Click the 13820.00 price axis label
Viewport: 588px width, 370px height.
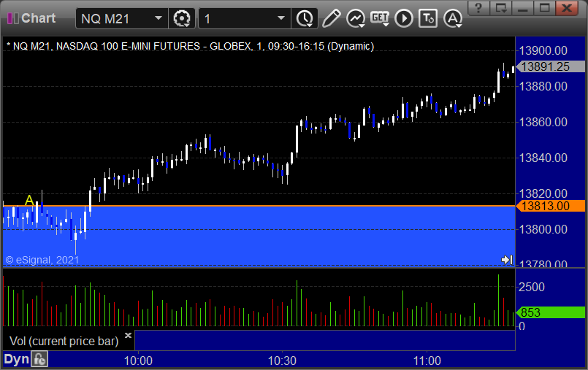(543, 193)
